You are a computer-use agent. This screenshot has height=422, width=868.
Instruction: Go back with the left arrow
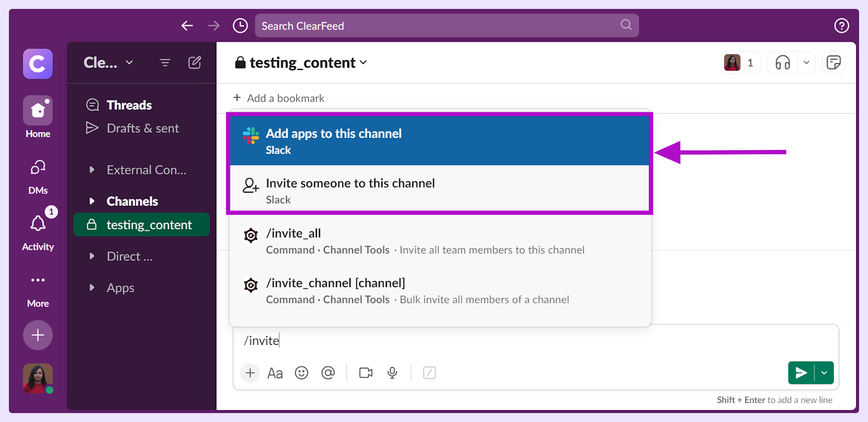187,26
